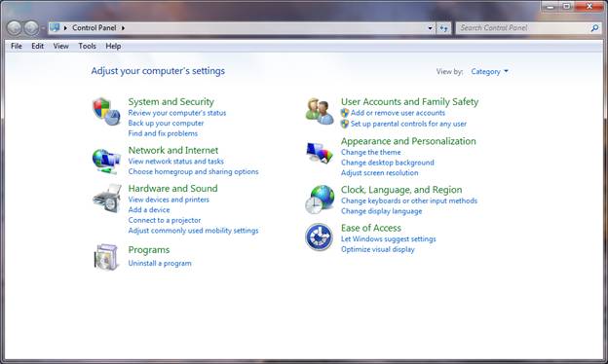Click Find and fix problems
608x364 pixels.
click(163, 133)
